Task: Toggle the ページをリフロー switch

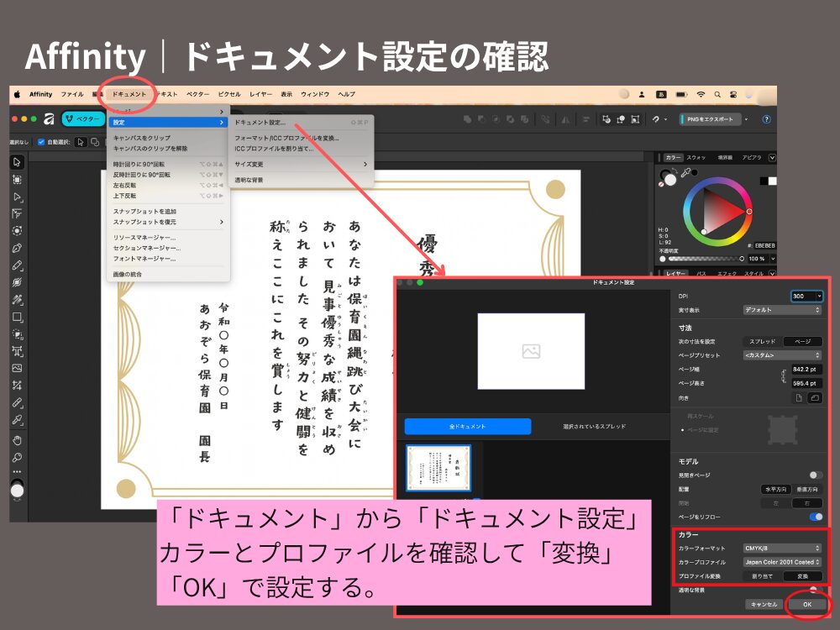Action: [816, 517]
